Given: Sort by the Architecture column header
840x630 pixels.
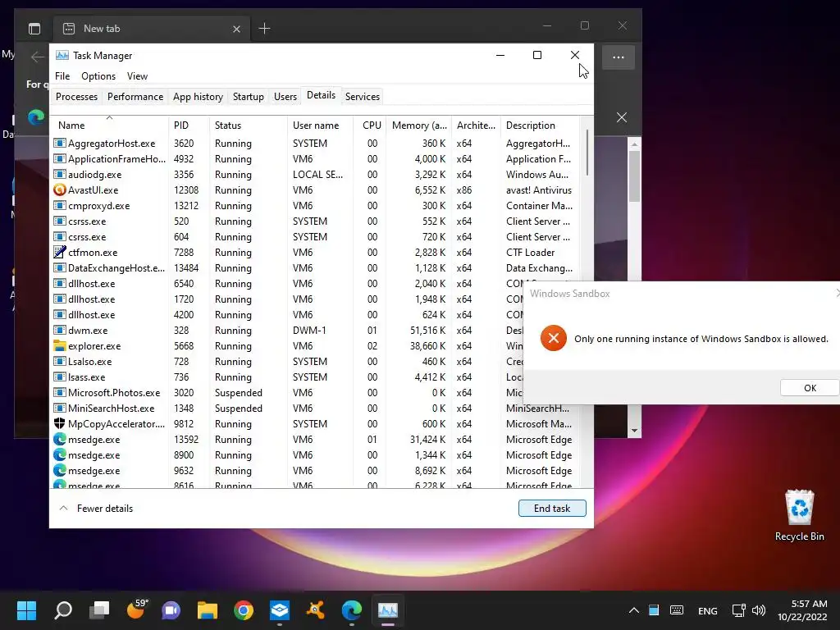Looking at the screenshot, I should tap(476, 126).
